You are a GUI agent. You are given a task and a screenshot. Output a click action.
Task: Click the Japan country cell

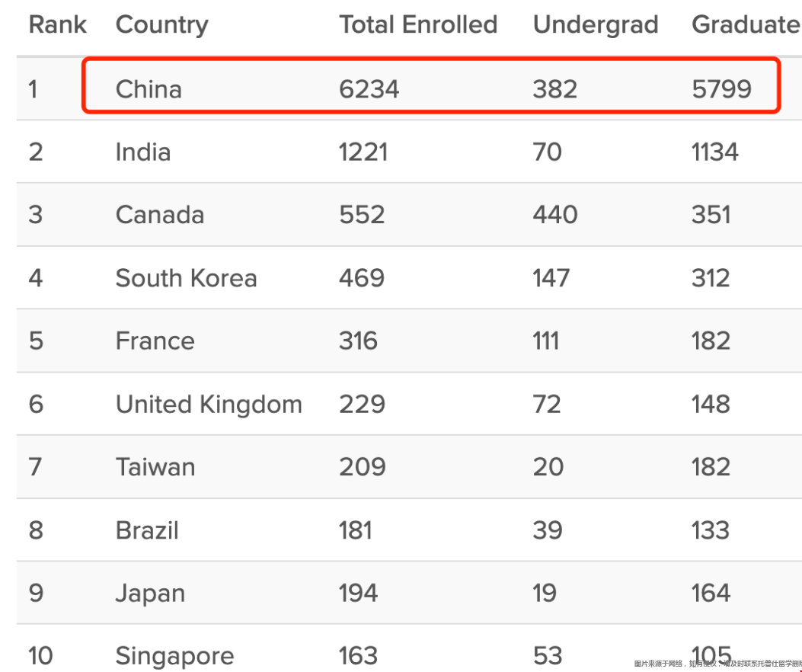[x=150, y=594]
